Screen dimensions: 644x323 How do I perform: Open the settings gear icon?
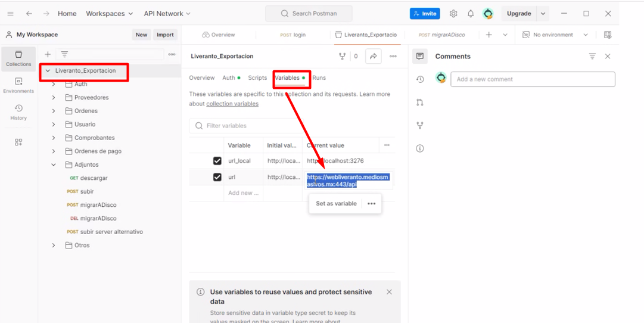[453, 14]
